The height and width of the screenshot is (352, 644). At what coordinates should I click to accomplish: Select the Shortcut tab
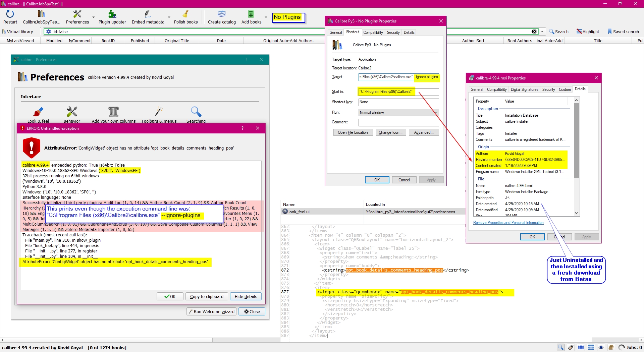click(353, 32)
